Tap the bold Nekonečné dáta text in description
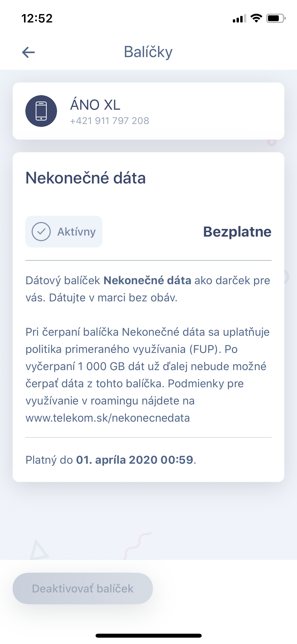 [x=147, y=280]
